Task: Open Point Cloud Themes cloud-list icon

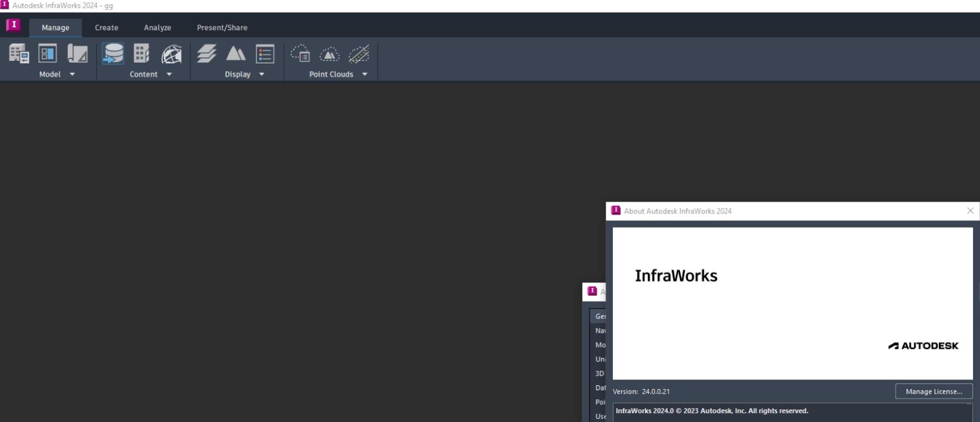Action: point(301,54)
